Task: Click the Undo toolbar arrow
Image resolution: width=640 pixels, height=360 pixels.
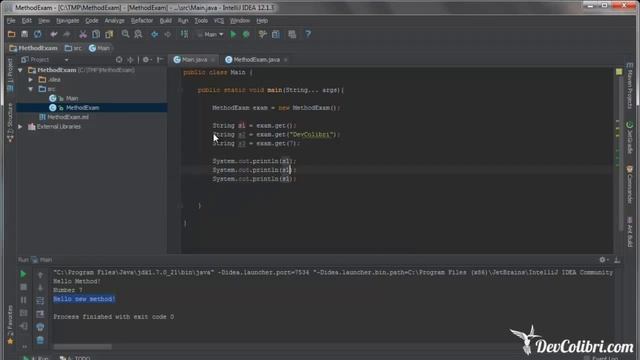Action: [53, 34]
